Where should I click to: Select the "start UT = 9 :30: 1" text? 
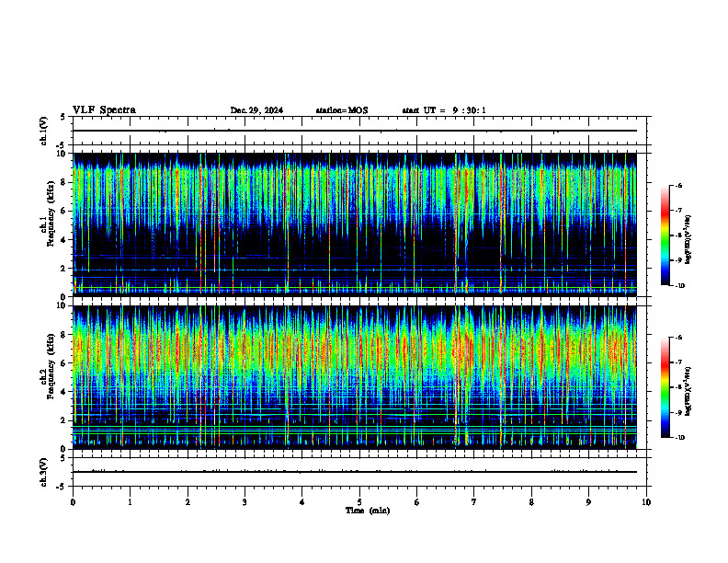click(x=444, y=110)
